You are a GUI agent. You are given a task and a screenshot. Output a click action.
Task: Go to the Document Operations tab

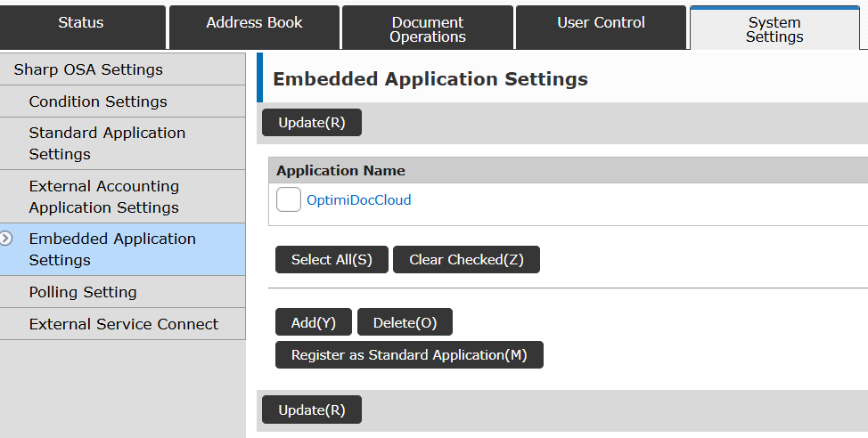[428, 29]
